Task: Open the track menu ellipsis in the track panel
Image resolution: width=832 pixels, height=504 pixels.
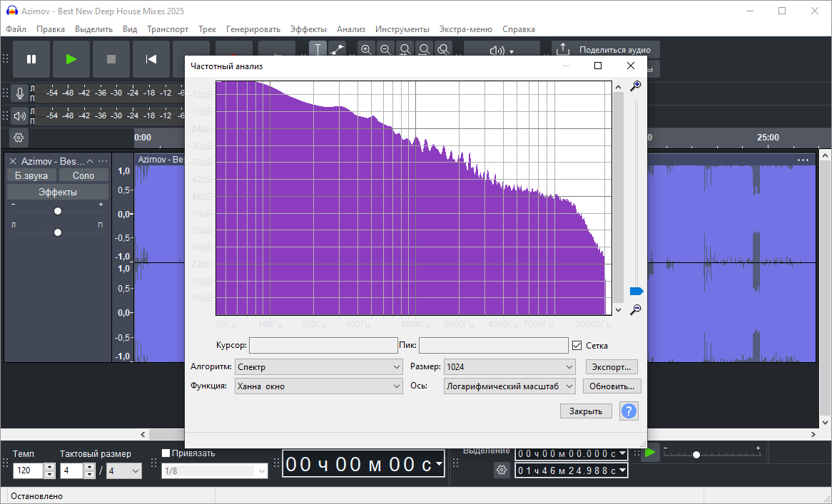Action: (103, 161)
